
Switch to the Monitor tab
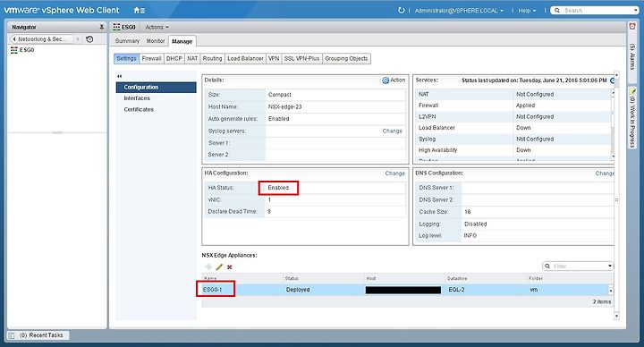pos(156,41)
